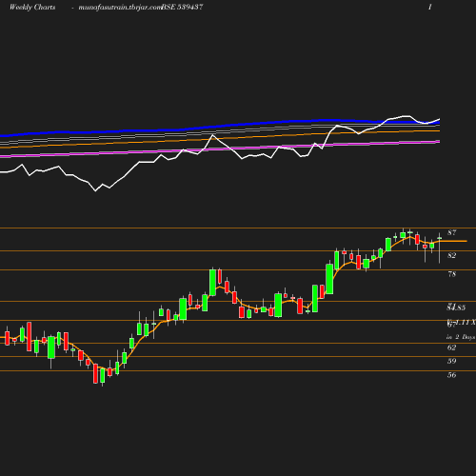Click the 'BSE 539437' symbol label
This screenshot has width=476, height=476.
point(183,8)
